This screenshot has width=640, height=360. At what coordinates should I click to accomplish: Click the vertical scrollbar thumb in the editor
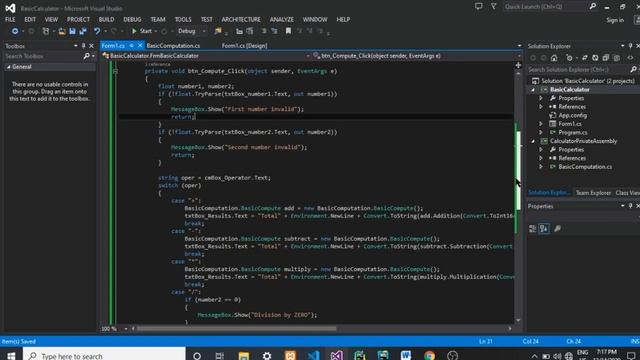click(518, 171)
